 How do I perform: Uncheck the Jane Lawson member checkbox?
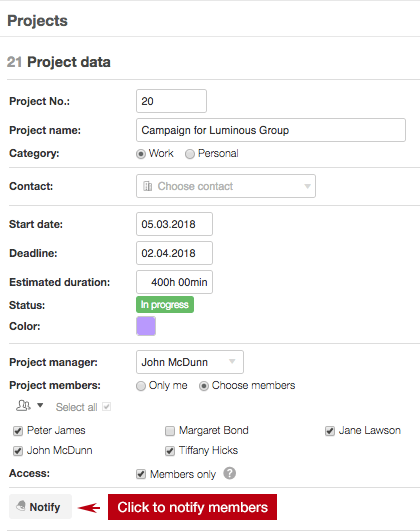pyautogui.click(x=330, y=431)
